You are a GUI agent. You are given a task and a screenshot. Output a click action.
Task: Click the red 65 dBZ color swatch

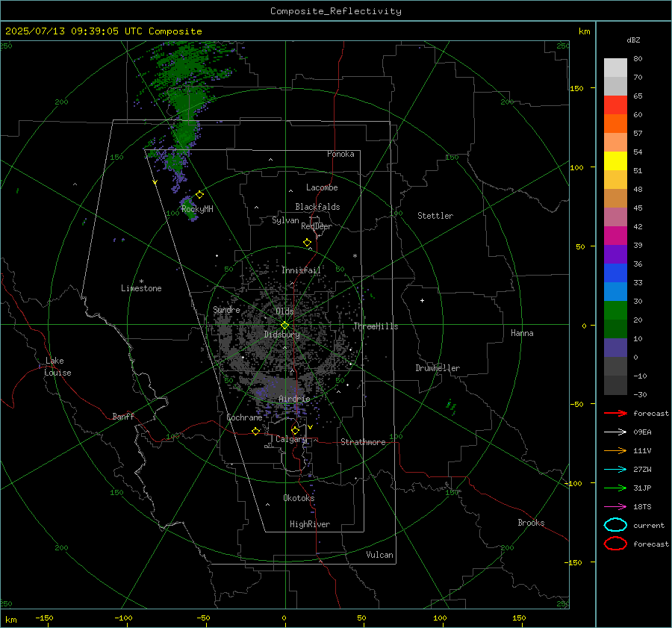tap(615, 105)
